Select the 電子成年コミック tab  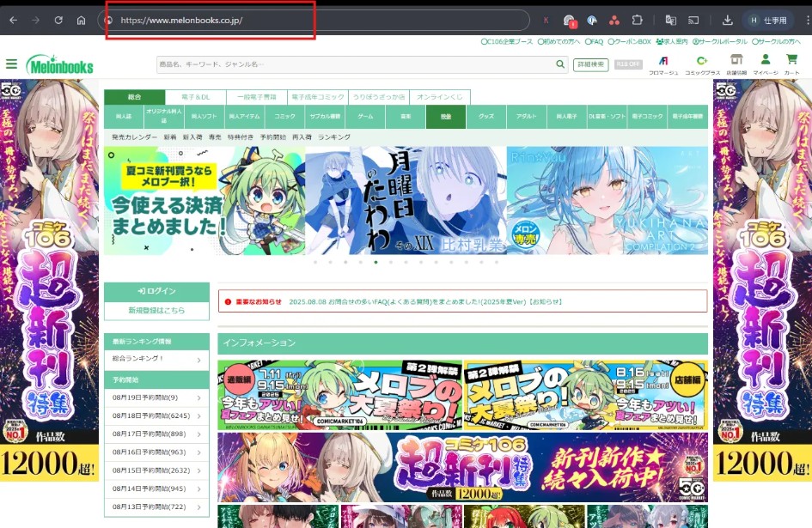[x=318, y=97]
